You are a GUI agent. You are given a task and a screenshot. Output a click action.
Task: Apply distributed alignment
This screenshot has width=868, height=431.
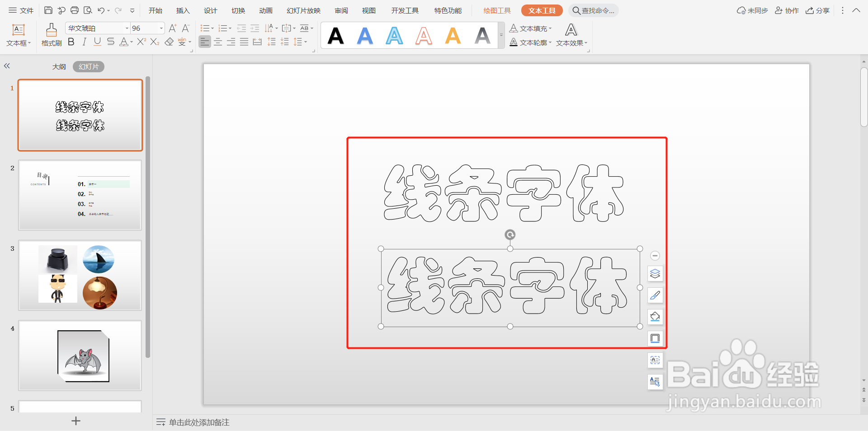(257, 42)
